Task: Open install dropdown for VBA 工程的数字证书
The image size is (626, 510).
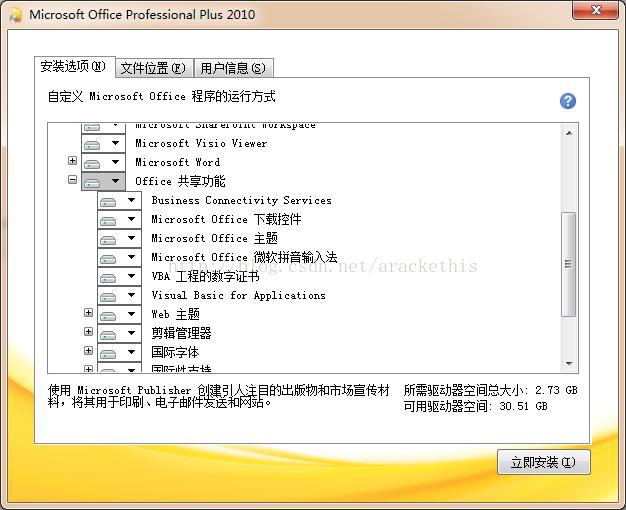Action: tap(119, 276)
